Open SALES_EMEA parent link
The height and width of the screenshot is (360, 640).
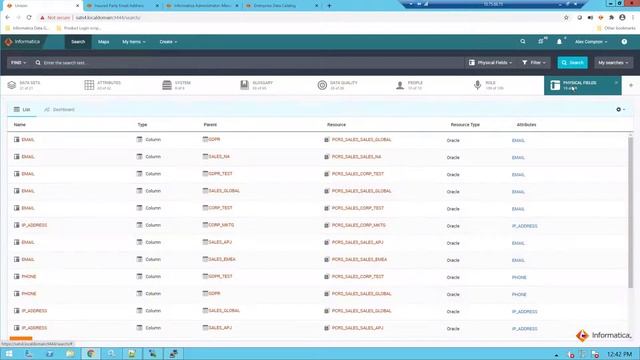(x=222, y=260)
